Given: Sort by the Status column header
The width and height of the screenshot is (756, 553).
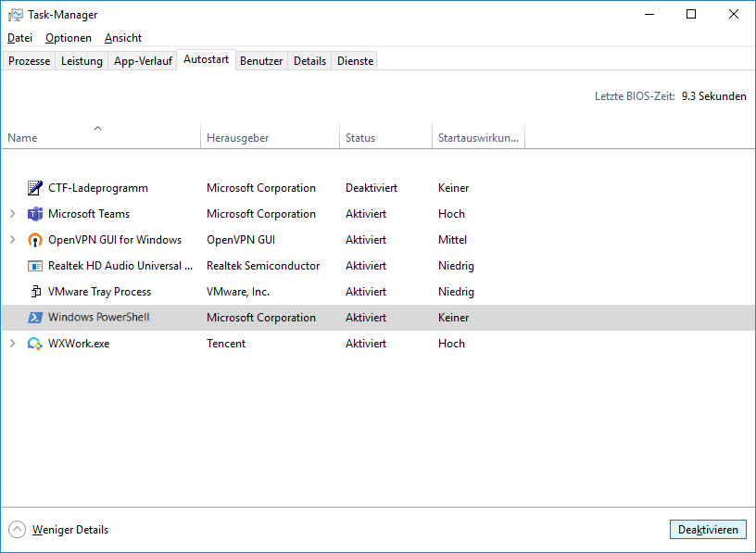Looking at the screenshot, I should pyautogui.click(x=360, y=138).
